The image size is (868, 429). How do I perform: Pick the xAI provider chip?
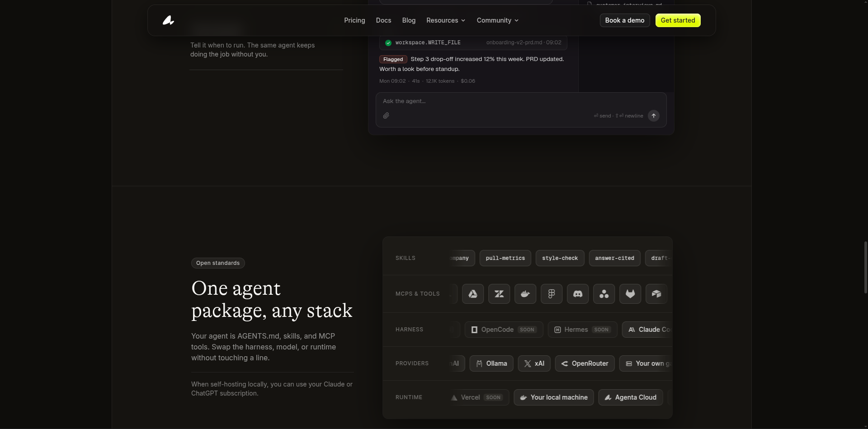point(534,363)
